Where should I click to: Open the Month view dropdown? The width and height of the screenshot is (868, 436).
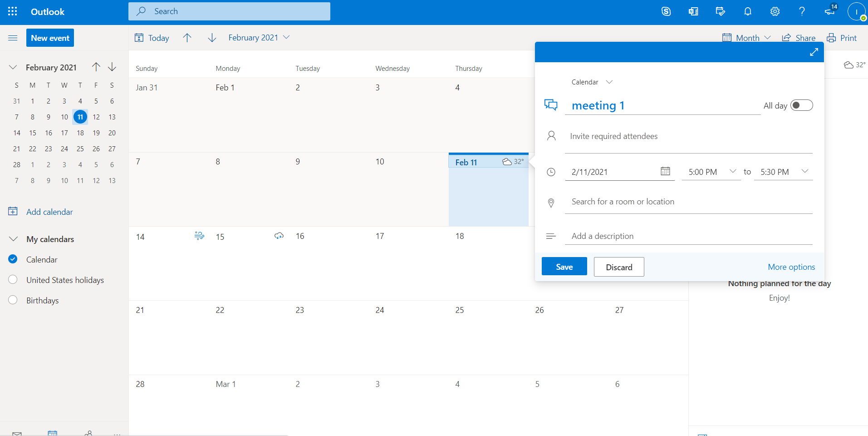747,38
